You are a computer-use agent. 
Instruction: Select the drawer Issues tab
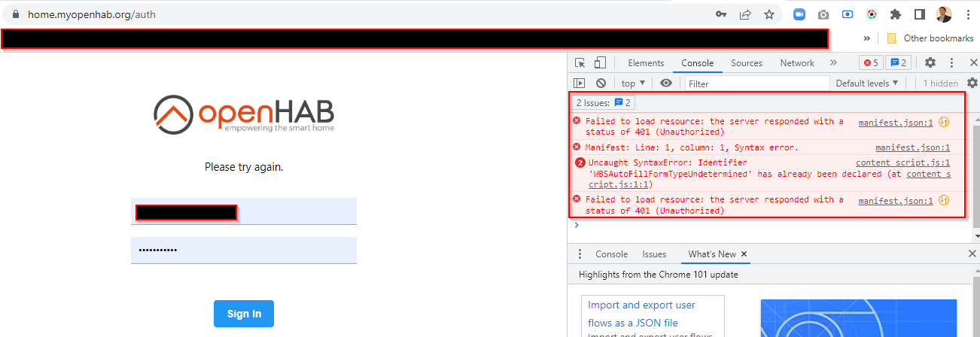point(654,254)
